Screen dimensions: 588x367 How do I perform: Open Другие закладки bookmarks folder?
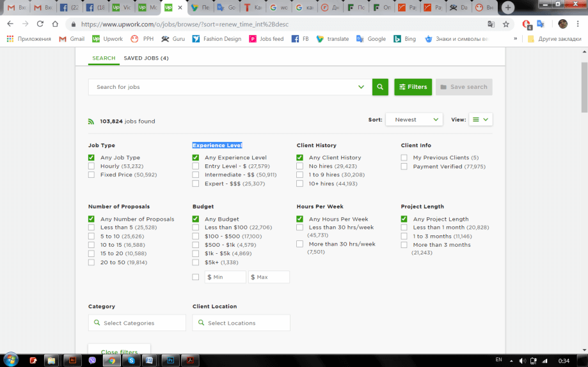pyautogui.click(x=554, y=39)
